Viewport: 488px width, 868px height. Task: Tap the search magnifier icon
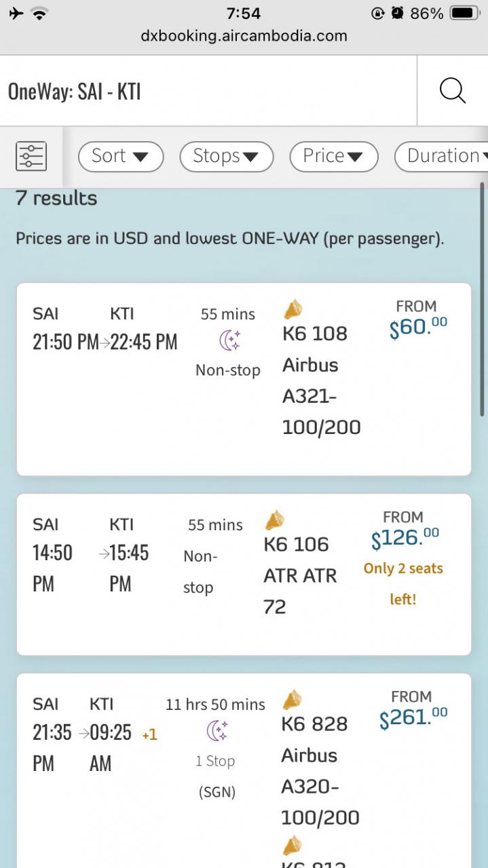(453, 91)
